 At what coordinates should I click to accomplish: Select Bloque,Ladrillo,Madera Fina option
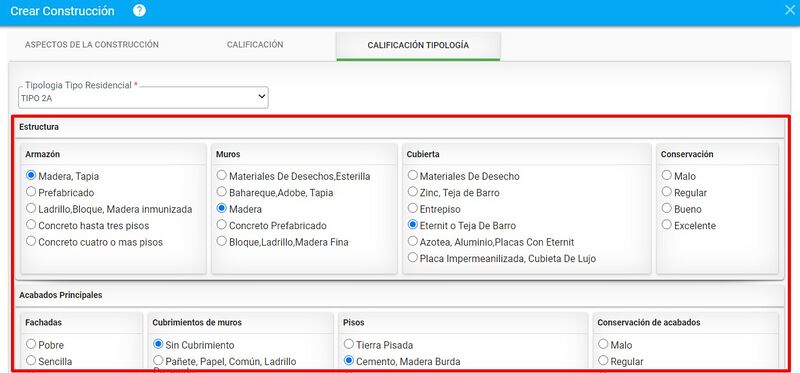point(221,241)
